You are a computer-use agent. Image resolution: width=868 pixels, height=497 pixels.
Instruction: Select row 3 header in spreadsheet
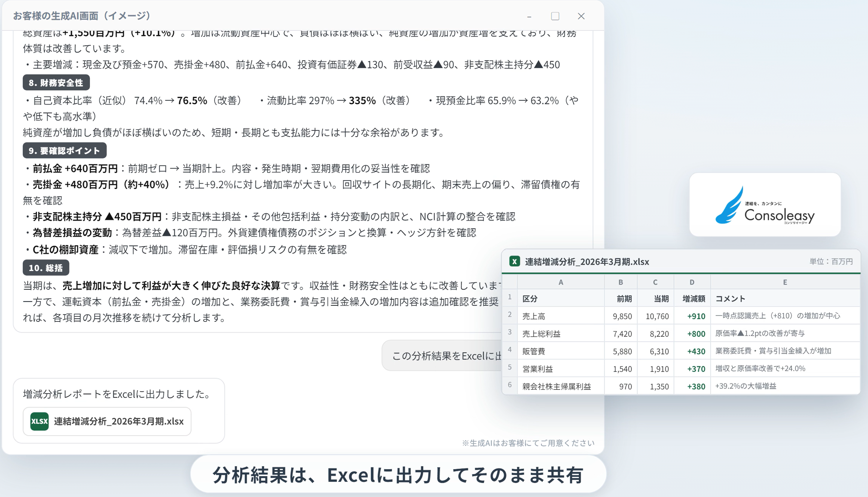pos(510,333)
